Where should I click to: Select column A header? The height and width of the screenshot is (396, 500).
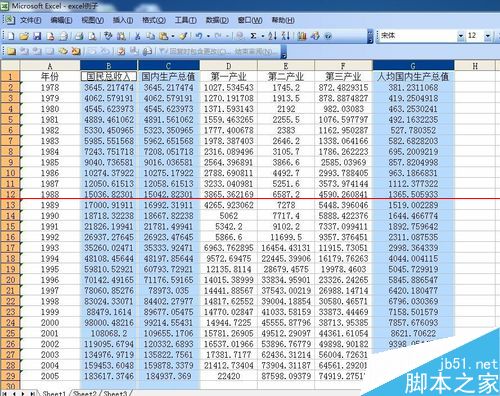[x=50, y=65]
